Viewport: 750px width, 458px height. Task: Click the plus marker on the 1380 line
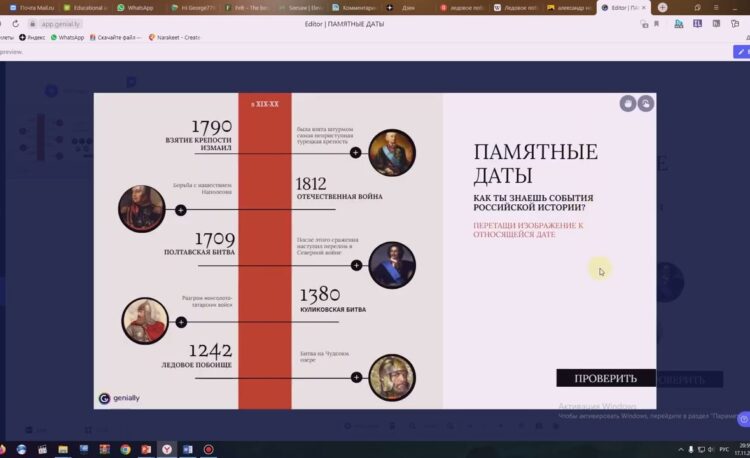point(181,322)
